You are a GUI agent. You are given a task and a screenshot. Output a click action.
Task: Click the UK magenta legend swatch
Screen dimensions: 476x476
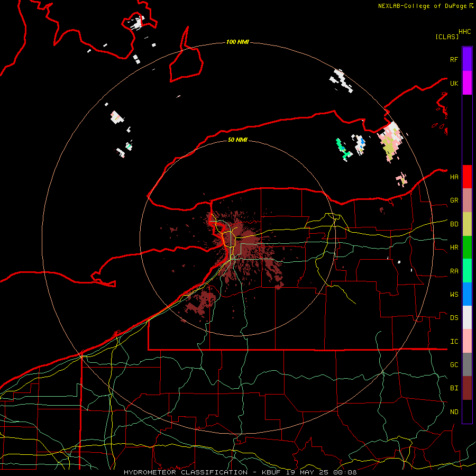click(x=467, y=83)
